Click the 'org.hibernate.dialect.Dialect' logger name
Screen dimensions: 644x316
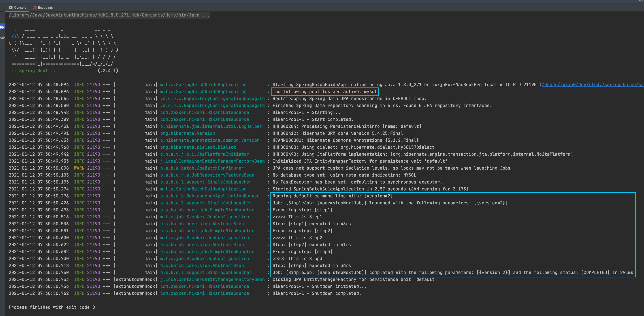pyautogui.click(x=198, y=148)
